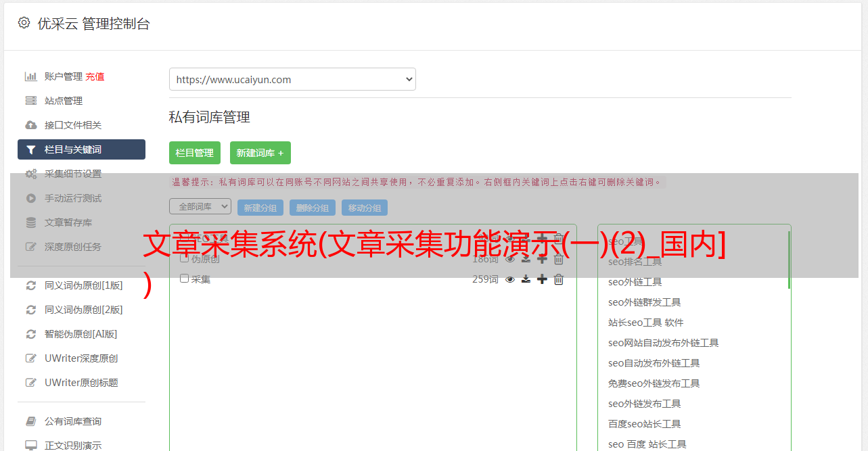Open UWriter深度原创
The width and height of the screenshot is (868, 451).
click(81, 358)
